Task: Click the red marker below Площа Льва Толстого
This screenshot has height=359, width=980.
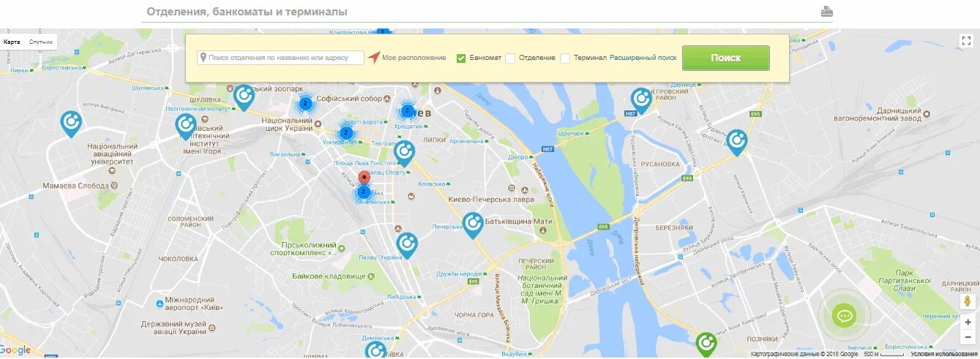Action: pyautogui.click(x=364, y=177)
